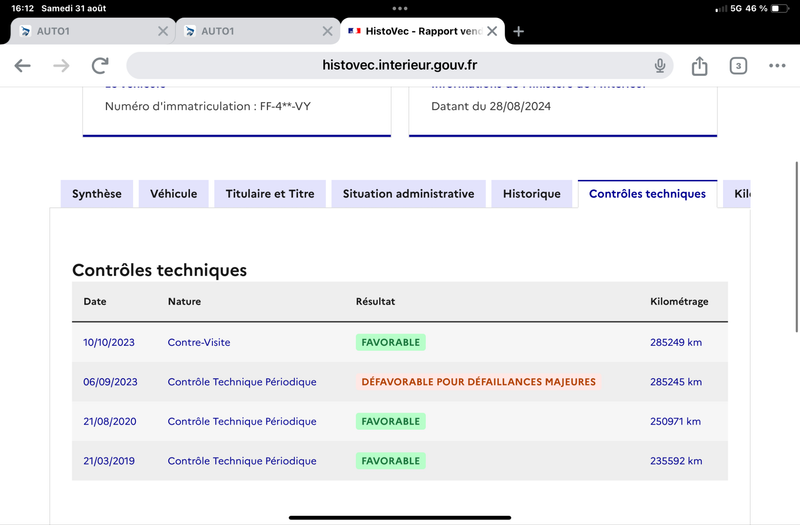This screenshot has width=800, height=525.
Task: Click the 21/03/2019 date cell
Action: (x=109, y=461)
